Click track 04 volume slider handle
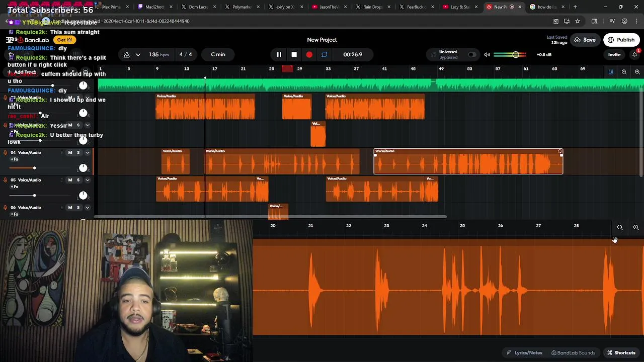 [34, 168]
